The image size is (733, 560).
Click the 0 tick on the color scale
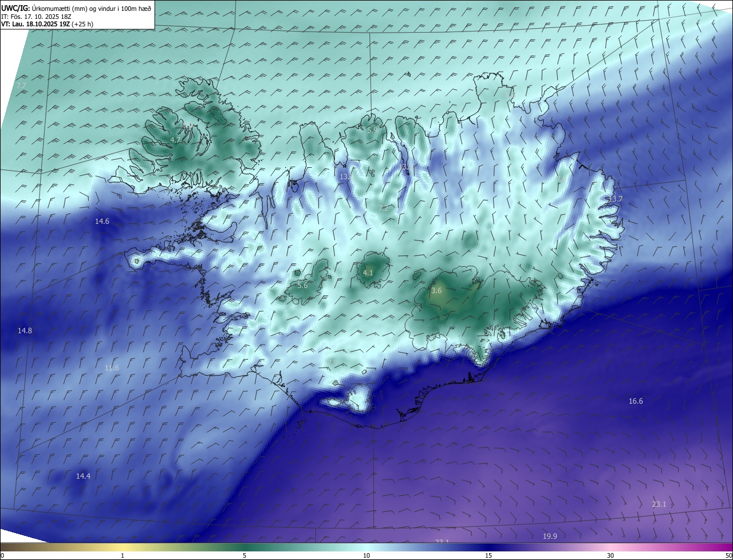click(2, 555)
